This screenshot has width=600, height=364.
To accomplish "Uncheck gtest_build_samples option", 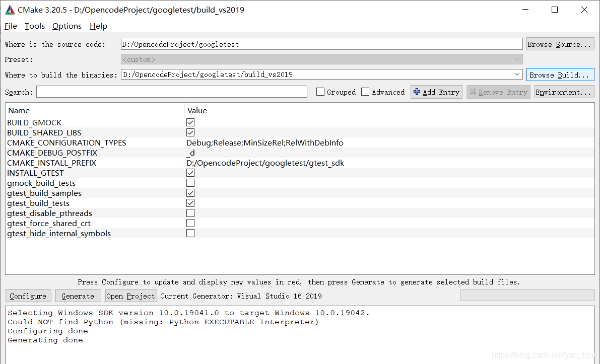I will click(x=190, y=193).
